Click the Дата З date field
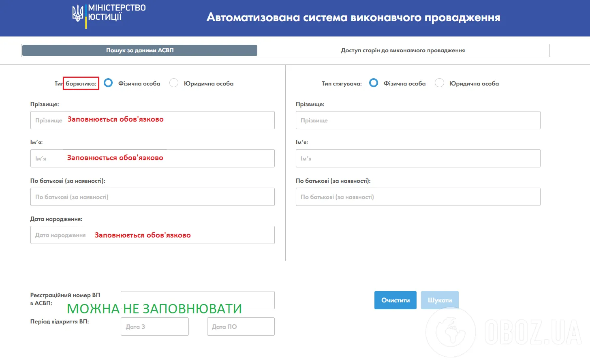This screenshot has height=364, width=590. click(x=154, y=326)
